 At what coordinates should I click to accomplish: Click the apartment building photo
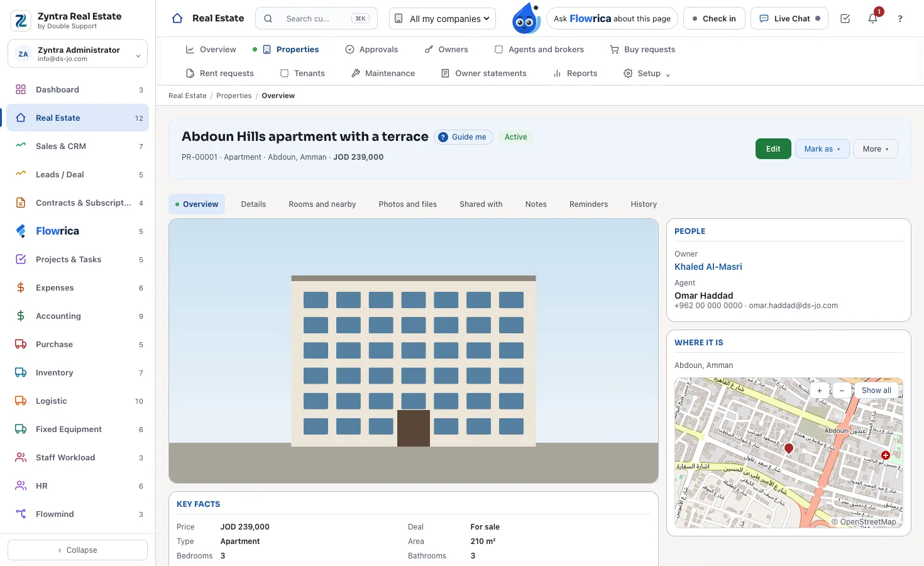point(414,351)
